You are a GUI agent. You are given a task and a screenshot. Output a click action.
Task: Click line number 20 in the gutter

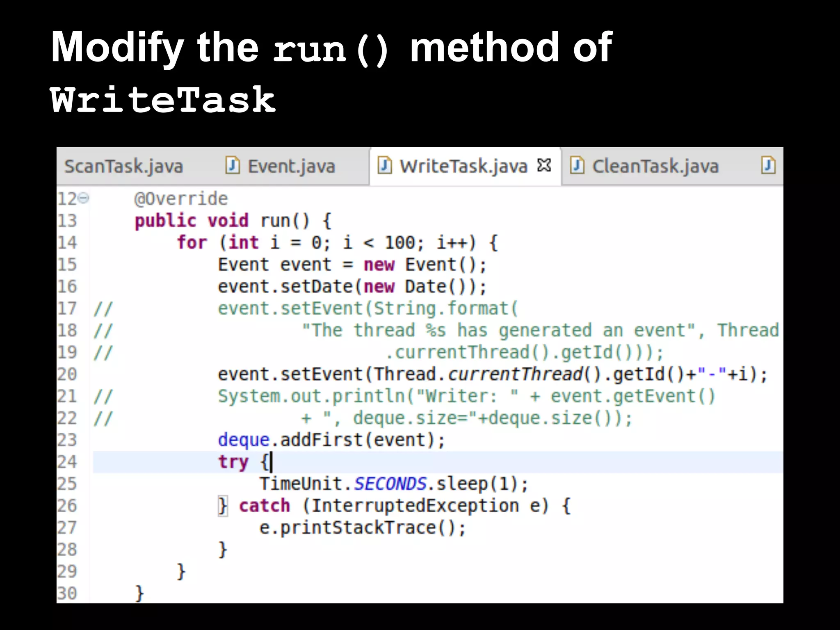[67, 374]
